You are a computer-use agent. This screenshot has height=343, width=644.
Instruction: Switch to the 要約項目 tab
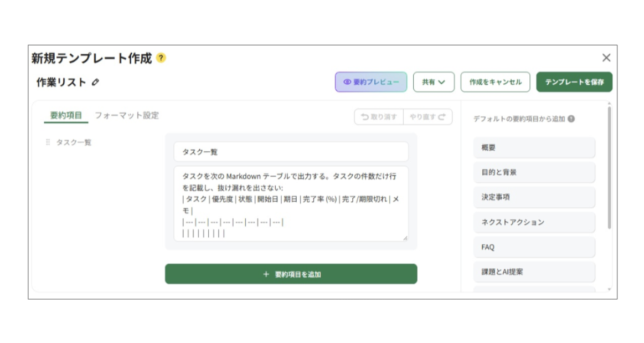(x=66, y=115)
